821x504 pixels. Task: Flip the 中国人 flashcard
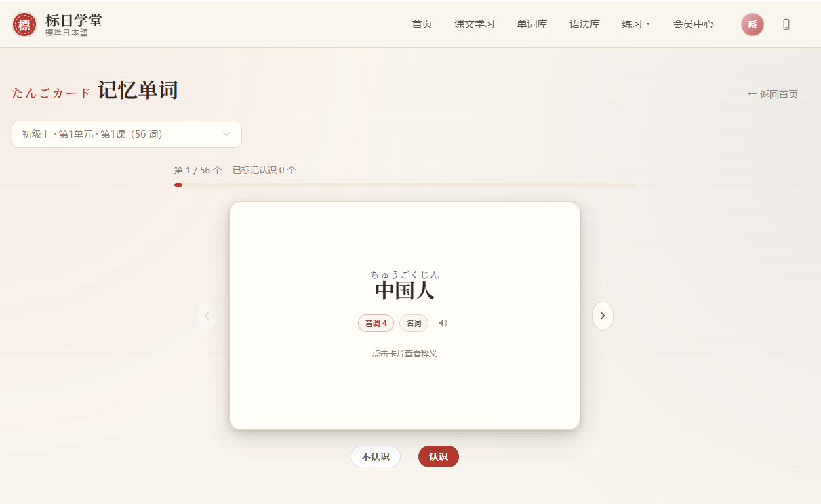(x=405, y=316)
